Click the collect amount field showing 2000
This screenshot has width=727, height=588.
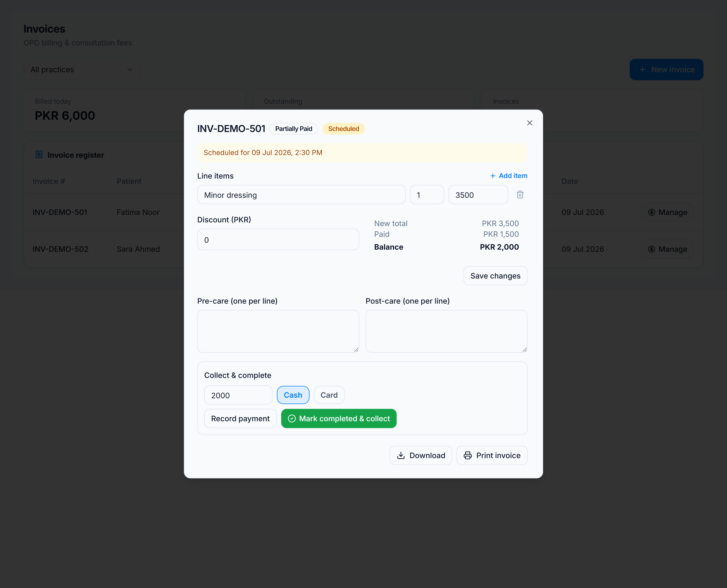point(238,395)
